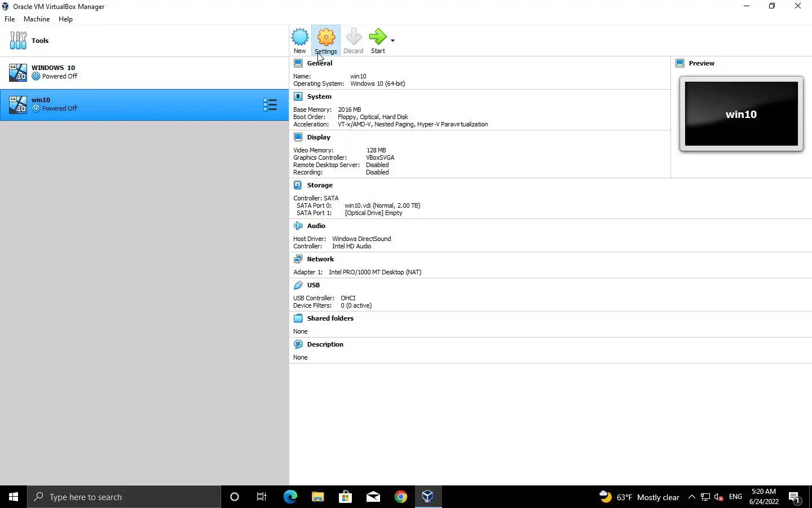Click the taskbar clock and date
Image resolution: width=812 pixels, height=508 pixels.
764,497
